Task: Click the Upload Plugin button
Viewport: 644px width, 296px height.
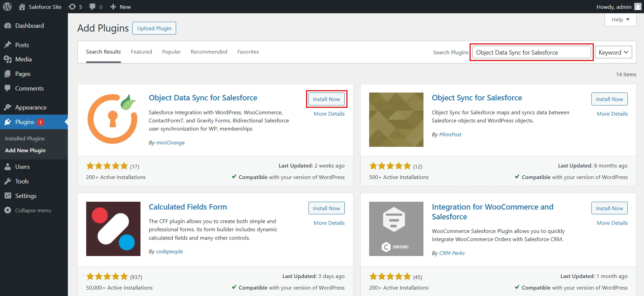Action: [x=154, y=28]
